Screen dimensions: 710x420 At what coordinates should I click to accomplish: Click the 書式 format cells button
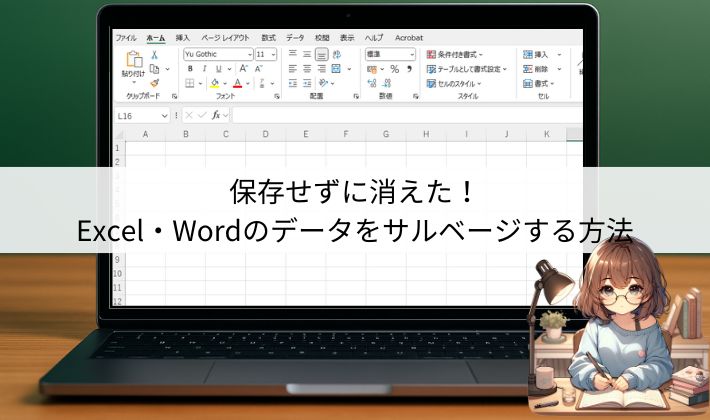(x=539, y=84)
